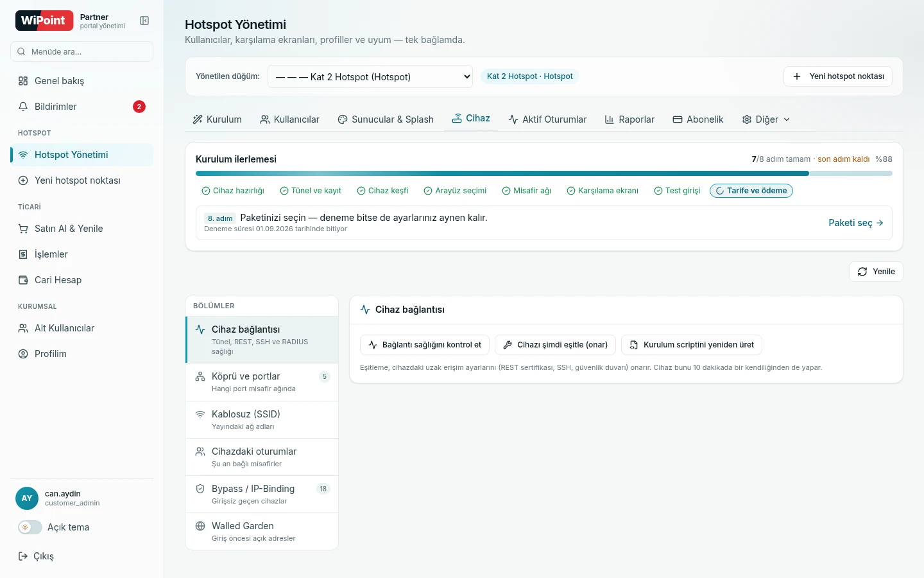Select Köprü ve portlar section
The height and width of the screenshot is (578, 924).
click(x=262, y=382)
